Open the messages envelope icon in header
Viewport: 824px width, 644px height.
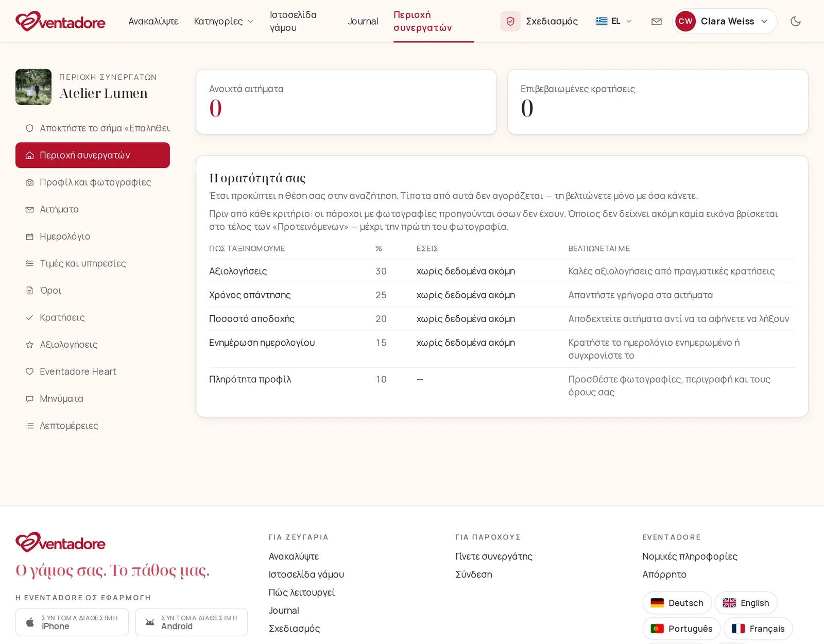[657, 22]
